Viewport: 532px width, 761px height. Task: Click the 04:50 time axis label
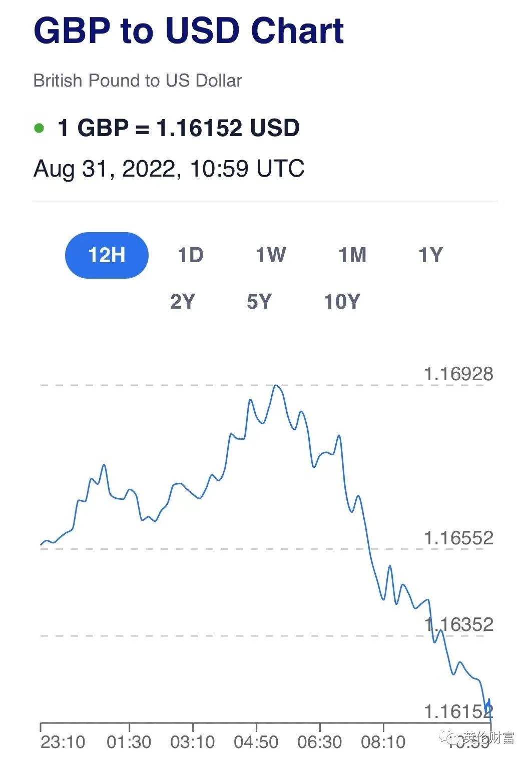pos(256,742)
